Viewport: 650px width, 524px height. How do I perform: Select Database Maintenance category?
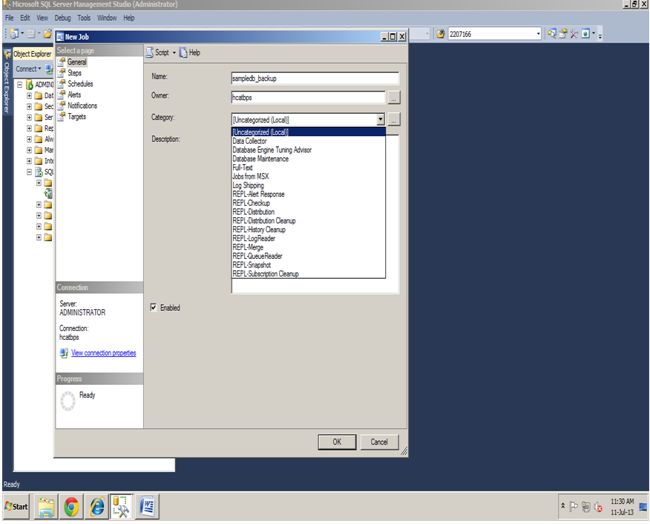click(x=308, y=159)
